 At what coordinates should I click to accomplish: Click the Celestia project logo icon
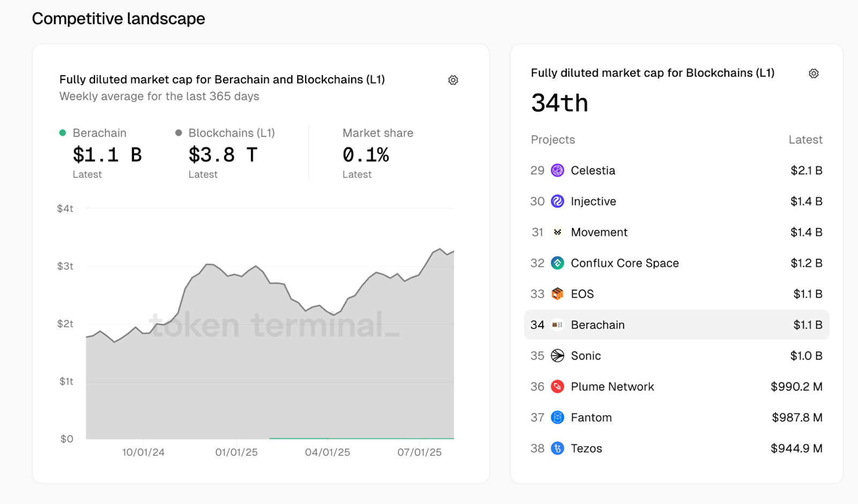click(558, 171)
